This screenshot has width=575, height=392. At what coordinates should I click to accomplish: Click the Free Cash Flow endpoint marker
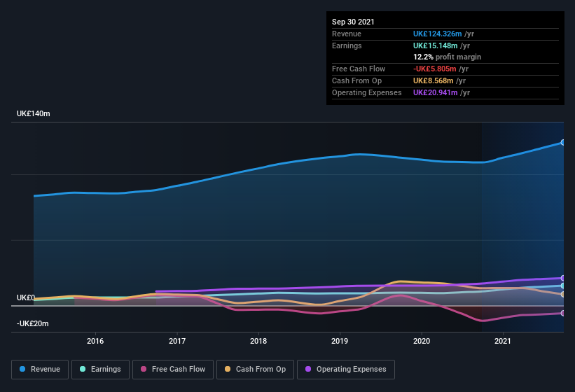pos(563,313)
